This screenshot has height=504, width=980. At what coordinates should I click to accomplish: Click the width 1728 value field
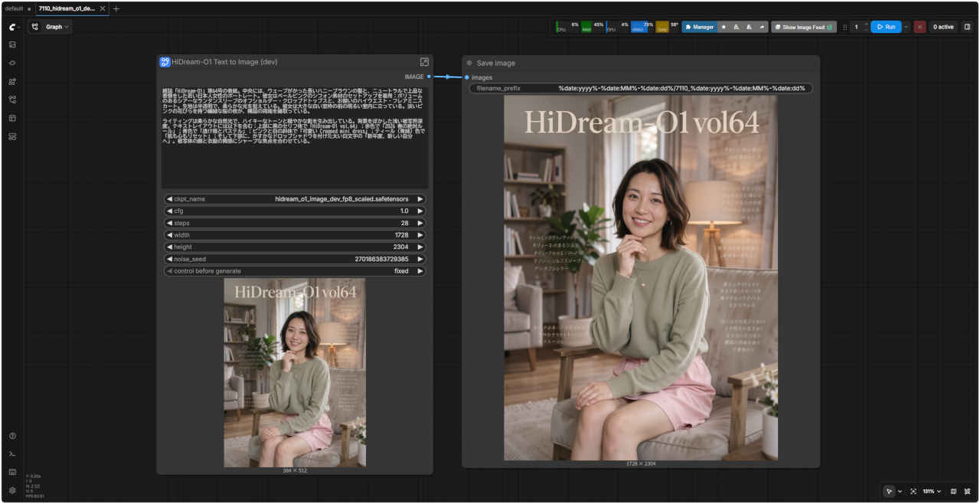click(295, 235)
